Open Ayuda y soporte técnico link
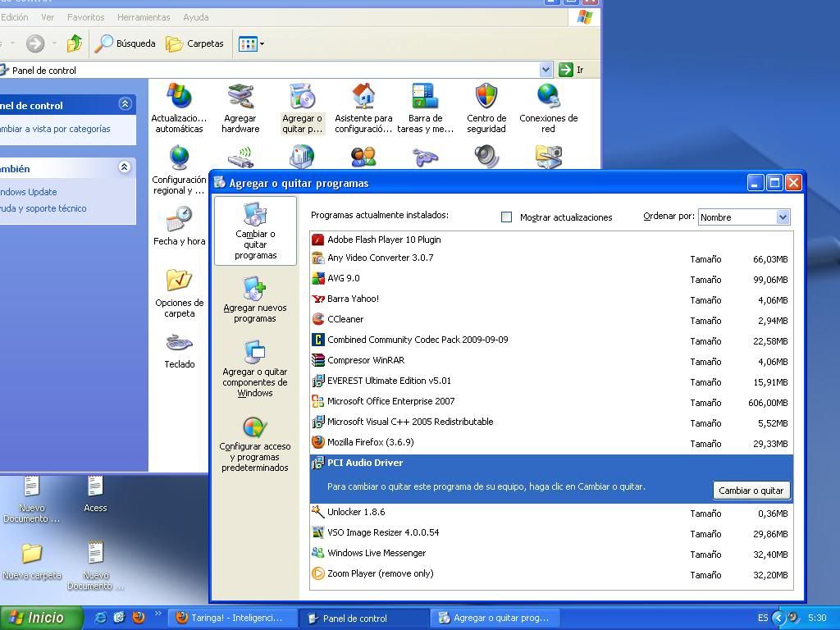 coord(43,208)
